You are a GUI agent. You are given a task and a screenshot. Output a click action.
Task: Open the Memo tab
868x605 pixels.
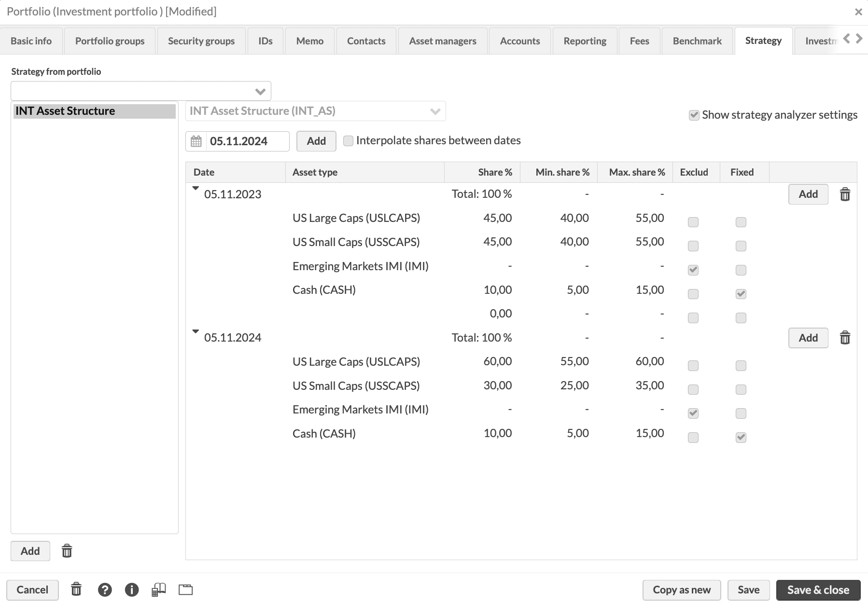point(310,41)
